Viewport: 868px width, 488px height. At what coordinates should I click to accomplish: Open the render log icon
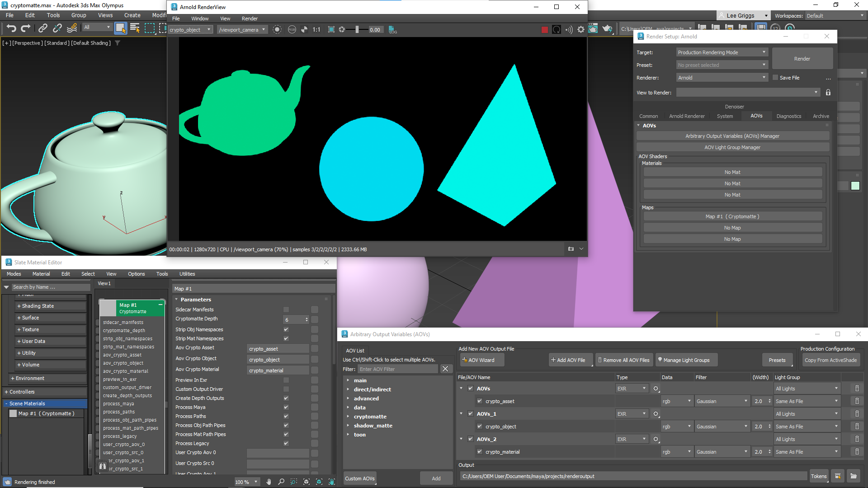click(x=392, y=30)
